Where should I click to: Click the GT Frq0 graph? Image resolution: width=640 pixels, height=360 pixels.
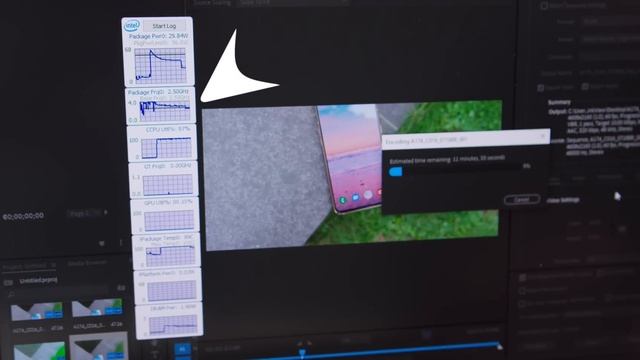tap(168, 184)
